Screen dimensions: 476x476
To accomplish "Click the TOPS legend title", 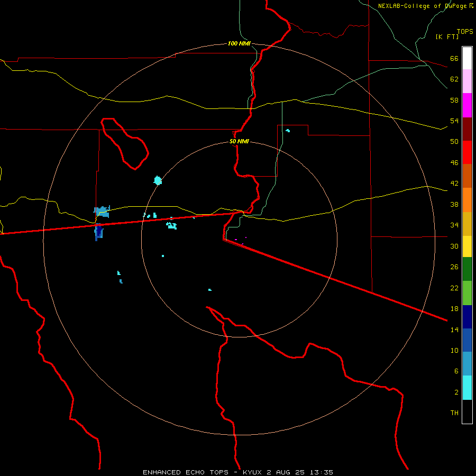I will [x=465, y=31].
